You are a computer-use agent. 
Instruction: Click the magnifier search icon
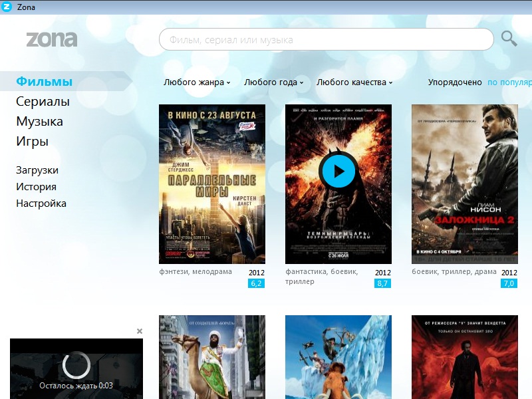509,39
